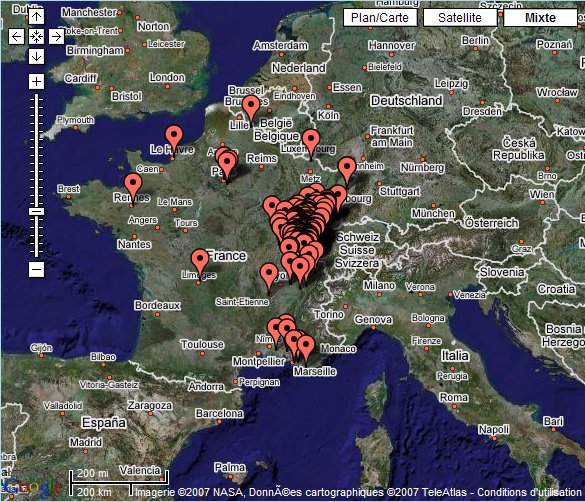Click the España country label
The width and height of the screenshot is (585, 502).
pos(104,423)
